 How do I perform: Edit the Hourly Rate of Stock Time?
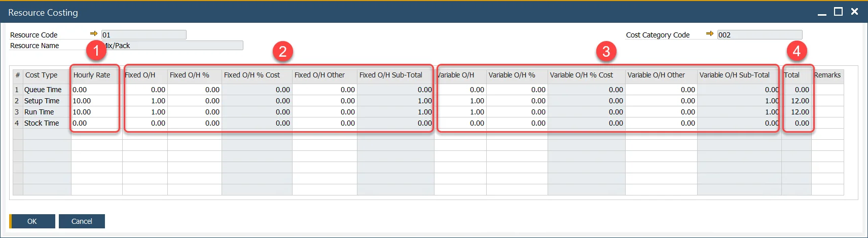tap(96, 123)
